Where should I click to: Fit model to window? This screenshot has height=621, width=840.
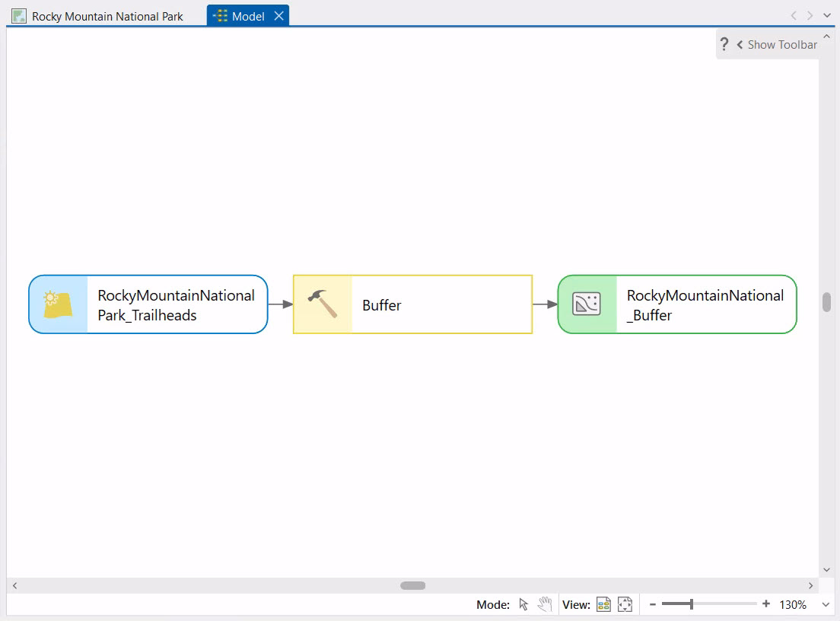tap(625, 604)
